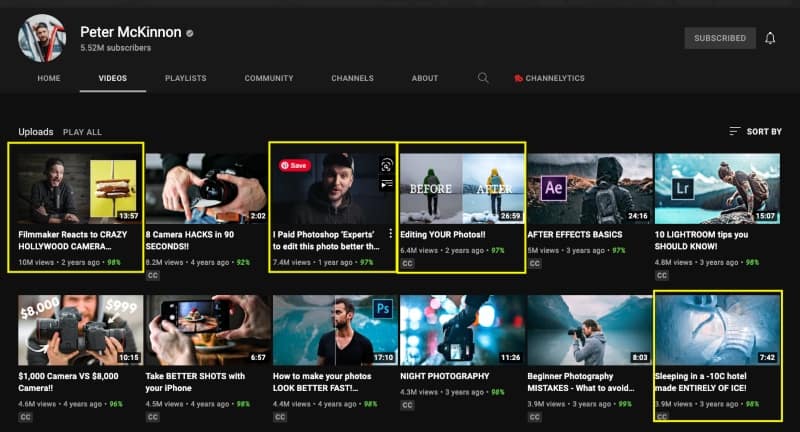Open 10 LIGHTROOM tips thumbnail

click(x=717, y=188)
